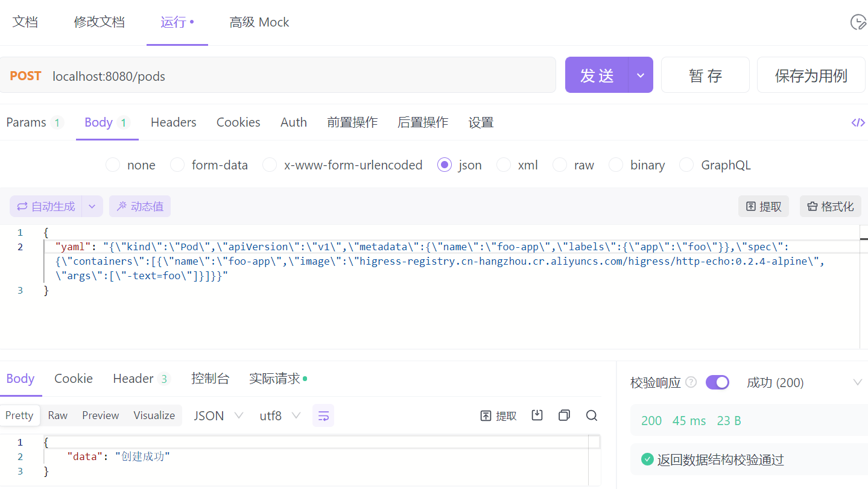Toggle the 校验响应 switch
Image resolution: width=868 pixels, height=489 pixels.
[x=717, y=382]
